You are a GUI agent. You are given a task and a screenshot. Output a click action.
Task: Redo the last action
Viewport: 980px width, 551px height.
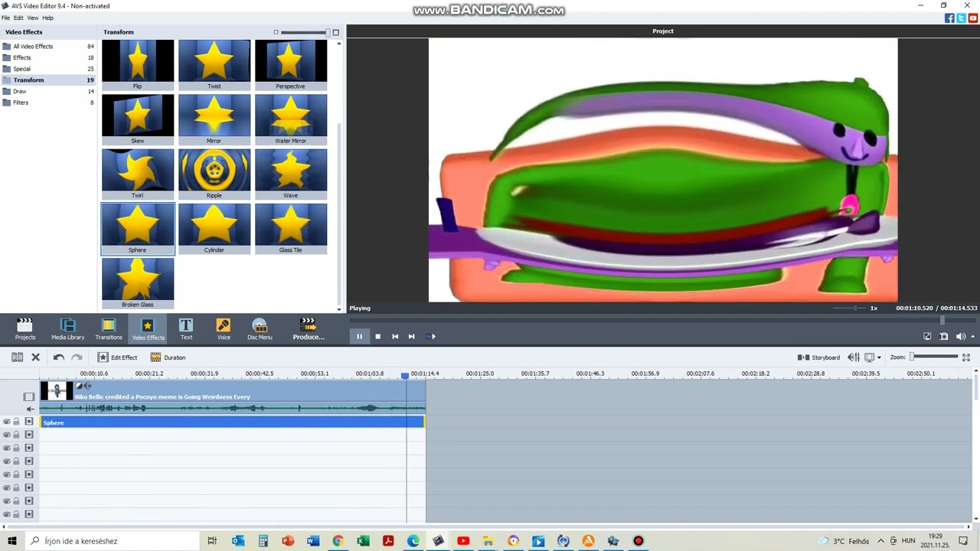pyautogui.click(x=77, y=357)
